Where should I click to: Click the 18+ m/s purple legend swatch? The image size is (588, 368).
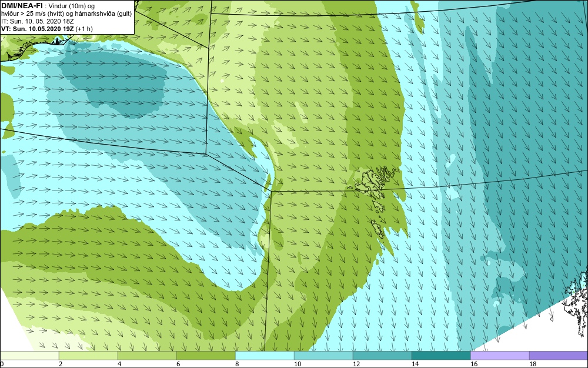pyautogui.click(x=559, y=355)
